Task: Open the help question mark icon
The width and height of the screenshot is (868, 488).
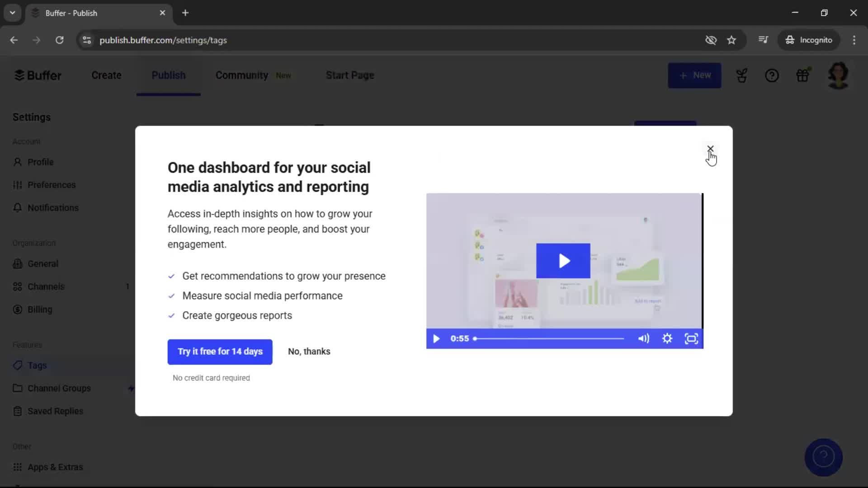Action: [x=772, y=75]
